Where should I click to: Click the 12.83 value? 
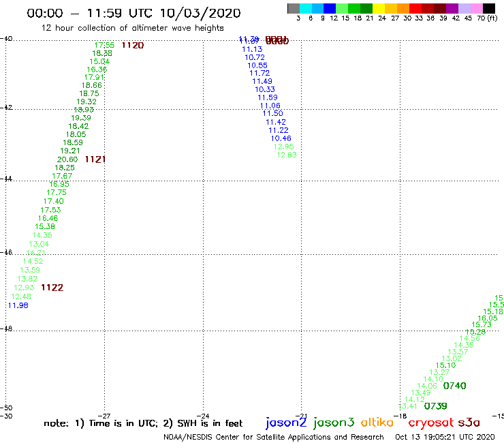click(287, 155)
